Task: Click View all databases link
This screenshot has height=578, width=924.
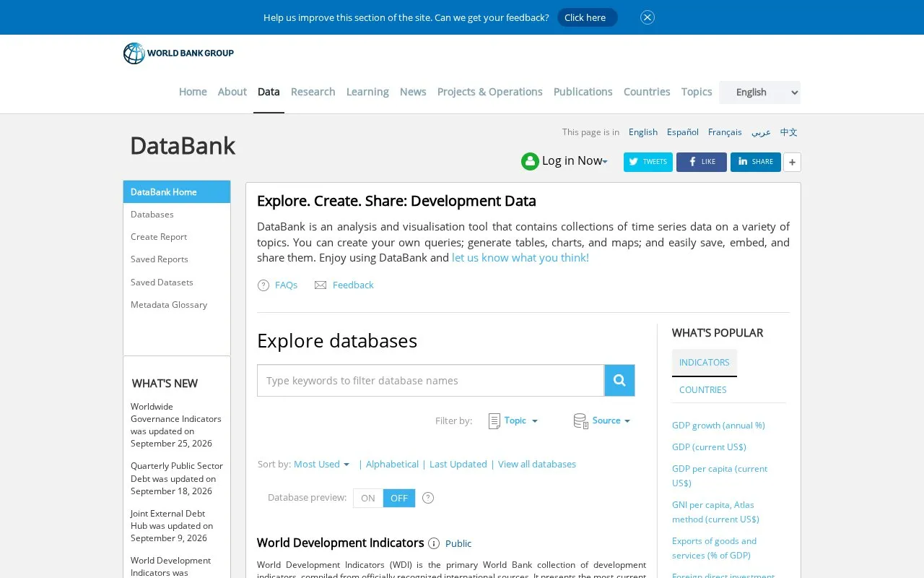Action: point(537,464)
